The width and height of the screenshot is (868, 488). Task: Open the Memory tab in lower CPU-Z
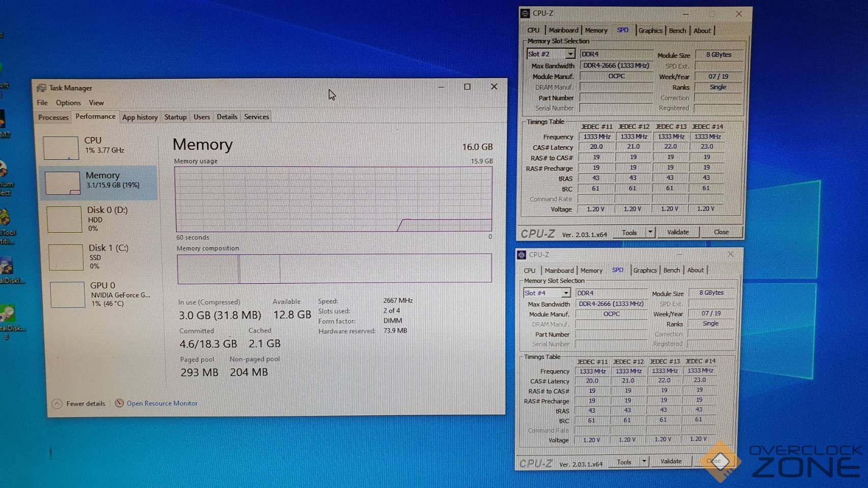click(x=591, y=271)
